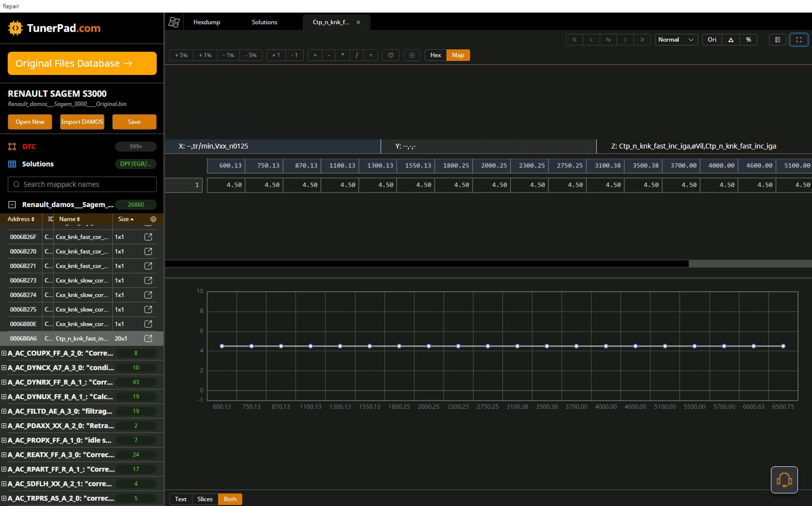Open the Solutions tab
Viewport: 812px width, 506px height.
coord(264,22)
